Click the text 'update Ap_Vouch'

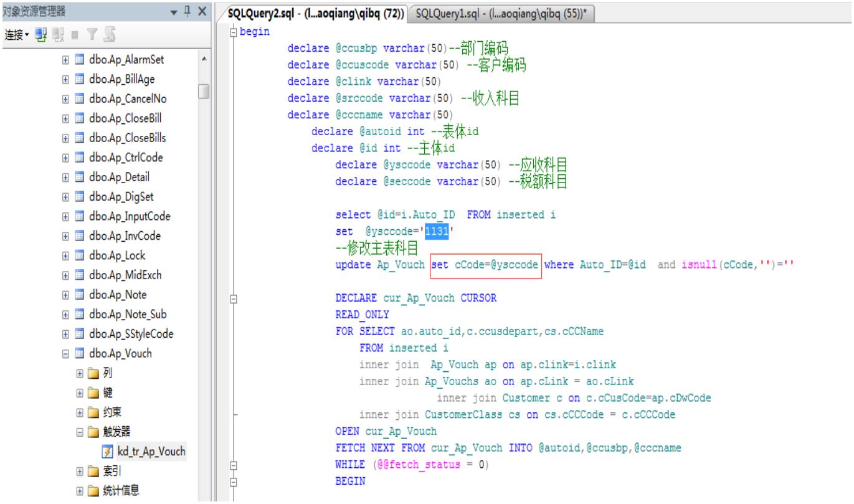[x=381, y=265]
